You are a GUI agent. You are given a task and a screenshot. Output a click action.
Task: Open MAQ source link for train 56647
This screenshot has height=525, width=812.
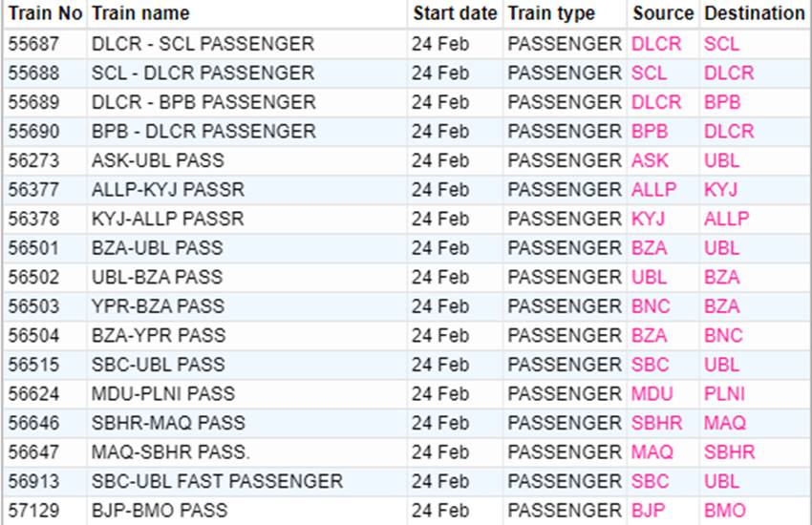click(x=652, y=451)
